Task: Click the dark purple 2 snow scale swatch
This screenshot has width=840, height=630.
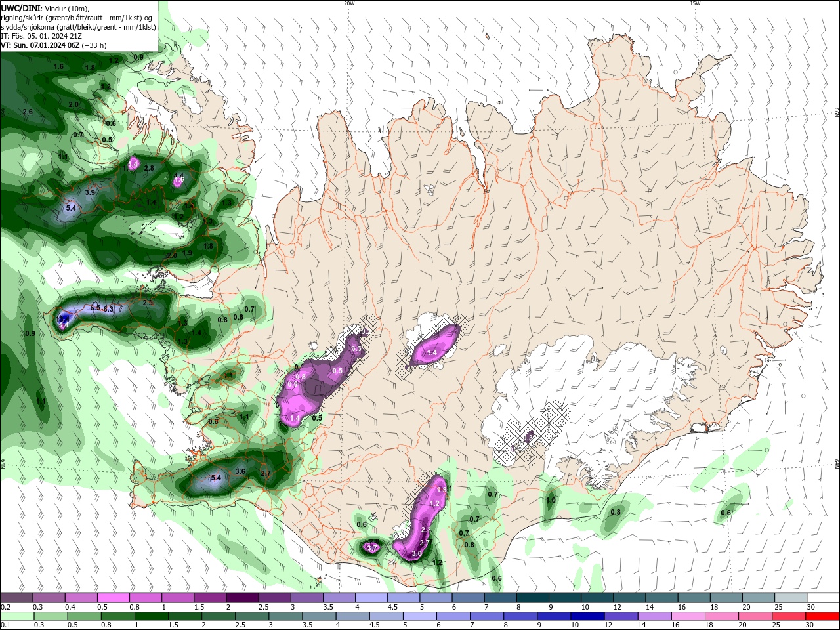Action: pyautogui.click(x=242, y=598)
